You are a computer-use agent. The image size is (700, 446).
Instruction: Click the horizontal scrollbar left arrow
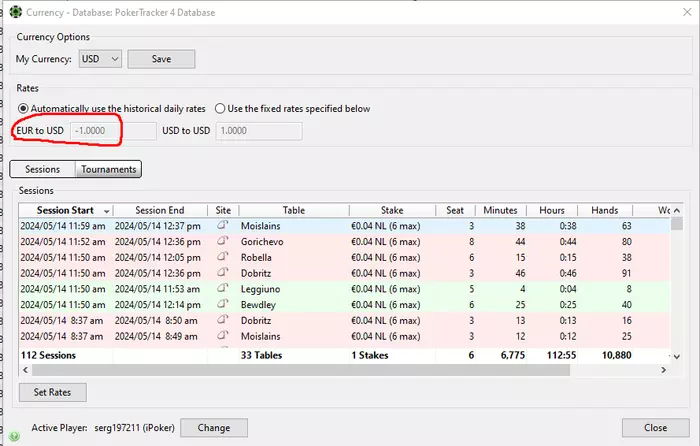tap(25, 370)
